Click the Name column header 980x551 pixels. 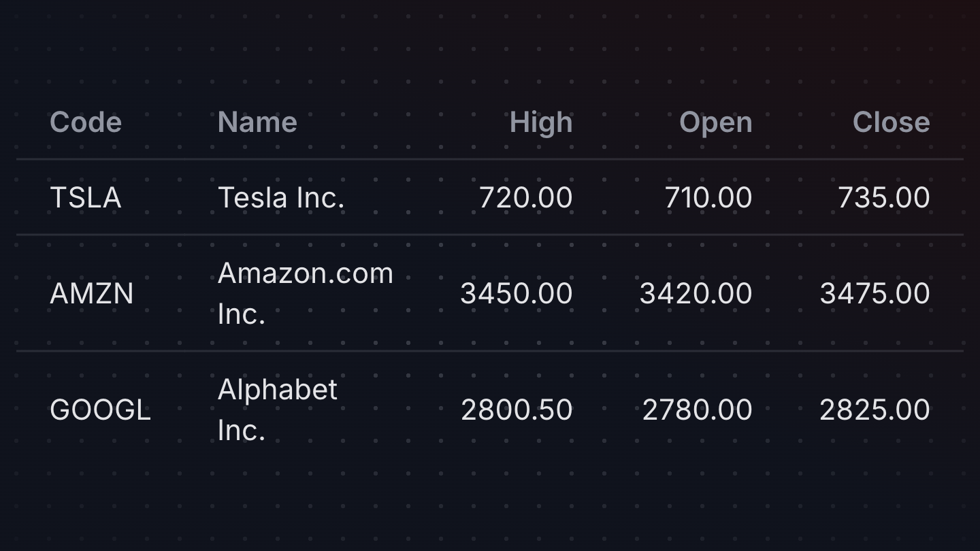tap(257, 122)
